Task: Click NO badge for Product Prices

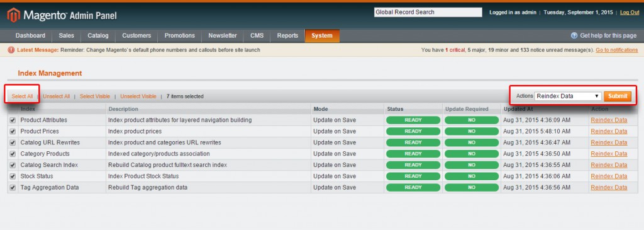Action: [x=472, y=131]
